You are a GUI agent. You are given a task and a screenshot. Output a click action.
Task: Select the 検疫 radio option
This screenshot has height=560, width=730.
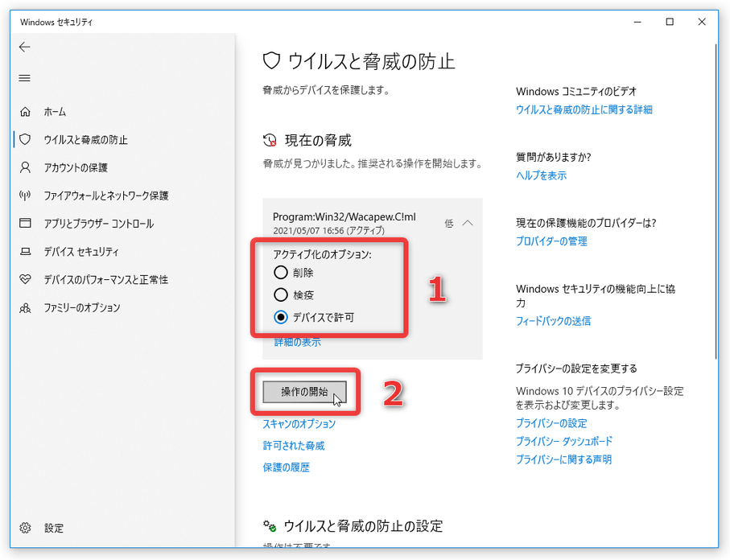click(x=281, y=294)
